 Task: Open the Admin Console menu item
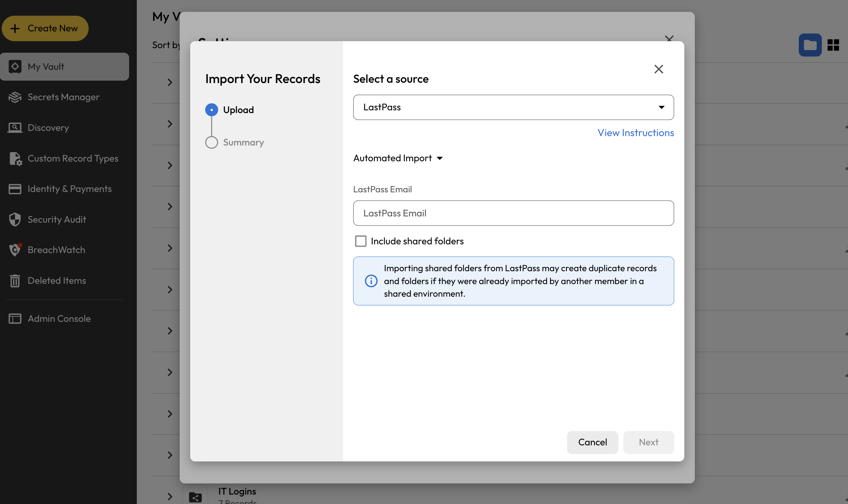[59, 319]
